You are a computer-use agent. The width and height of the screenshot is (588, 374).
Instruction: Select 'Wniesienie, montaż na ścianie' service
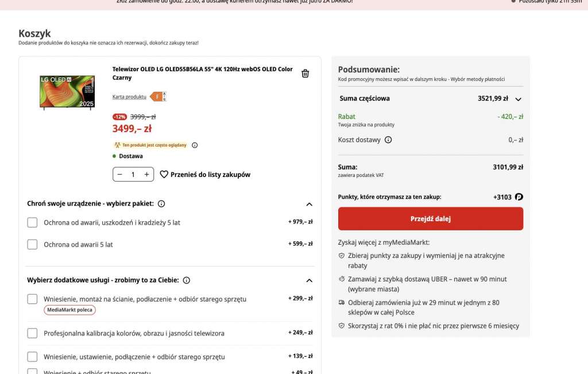[x=32, y=299]
